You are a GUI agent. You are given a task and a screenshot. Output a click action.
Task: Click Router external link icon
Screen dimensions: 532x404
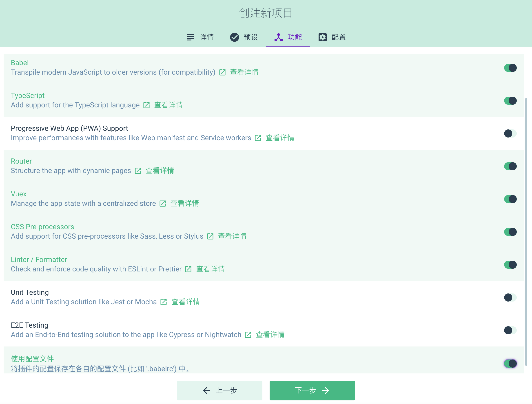click(138, 171)
